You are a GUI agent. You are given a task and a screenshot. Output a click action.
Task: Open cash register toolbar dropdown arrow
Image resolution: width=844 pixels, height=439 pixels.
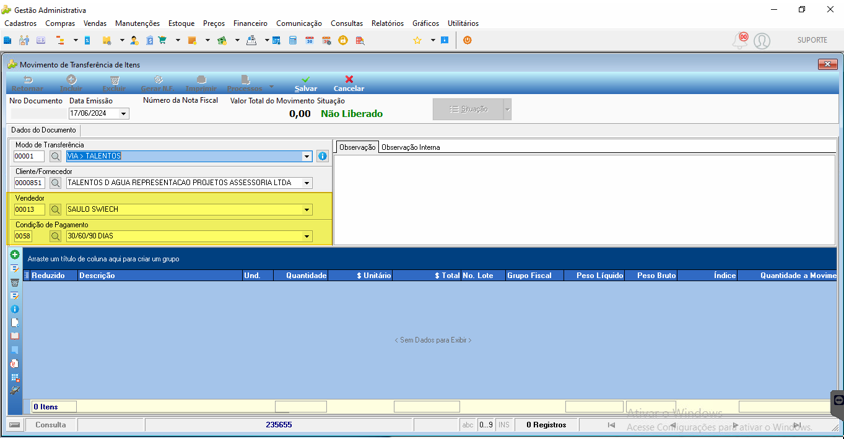pos(266,40)
